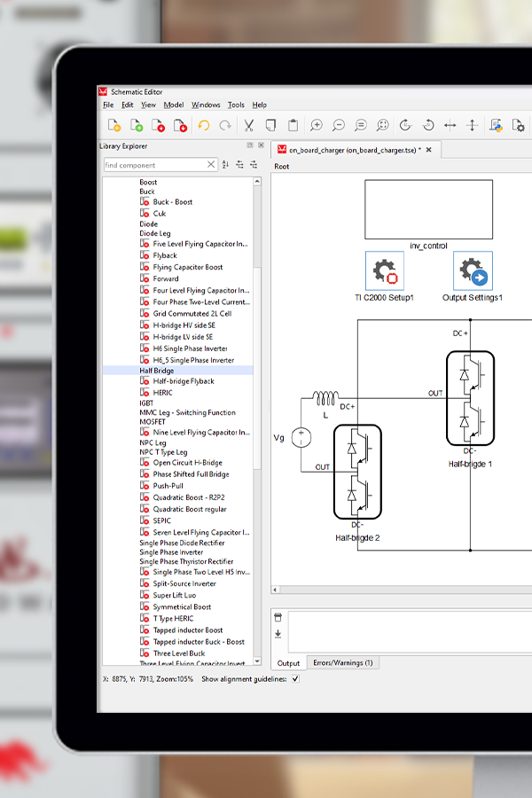This screenshot has height=798, width=532.
Task: Open the Help menu
Action: click(259, 105)
